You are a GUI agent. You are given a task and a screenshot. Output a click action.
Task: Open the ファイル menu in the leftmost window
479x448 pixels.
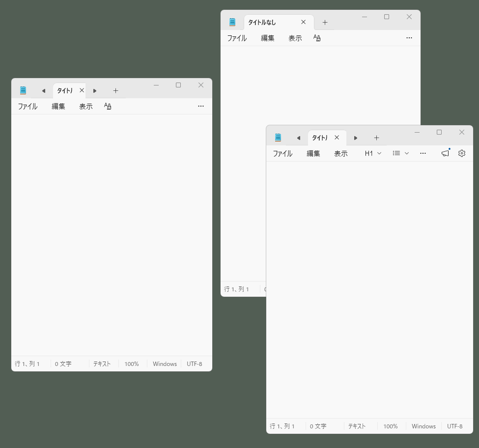click(28, 106)
